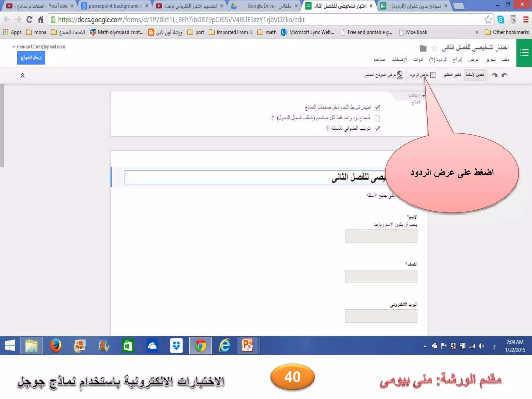This screenshot has width=532, height=399.
Task: Click the Chrome back arrow
Action: (x=7, y=19)
